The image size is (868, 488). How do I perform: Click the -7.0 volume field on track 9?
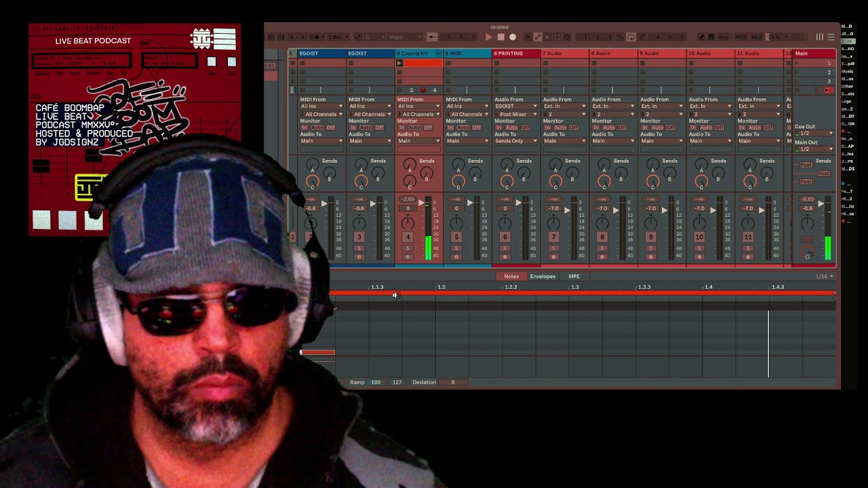click(x=651, y=208)
